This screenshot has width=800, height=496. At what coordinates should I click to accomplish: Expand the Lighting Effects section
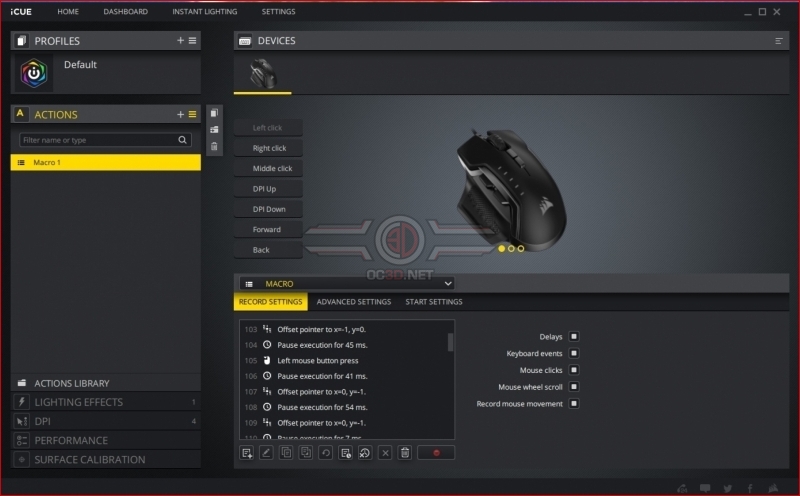106,402
